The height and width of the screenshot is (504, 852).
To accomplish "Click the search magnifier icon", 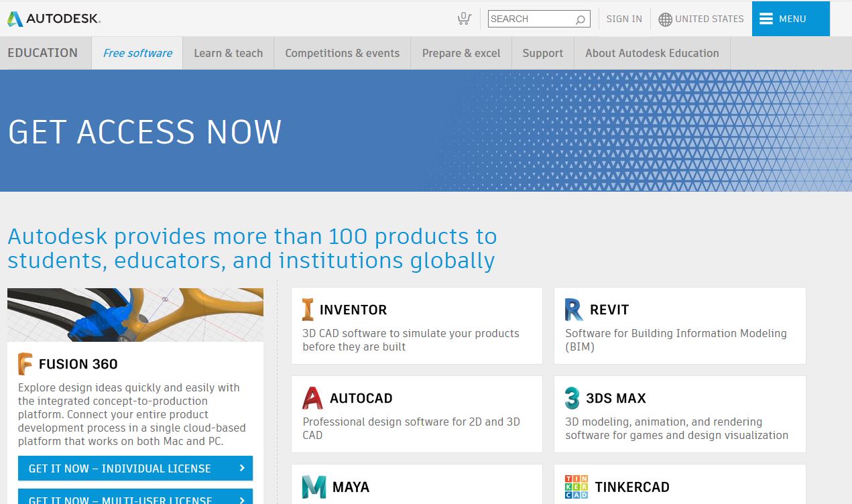I will (x=581, y=19).
